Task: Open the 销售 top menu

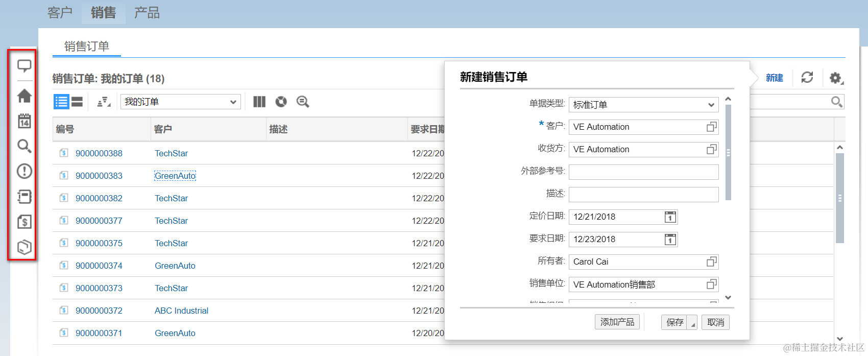Action: click(104, 12)
